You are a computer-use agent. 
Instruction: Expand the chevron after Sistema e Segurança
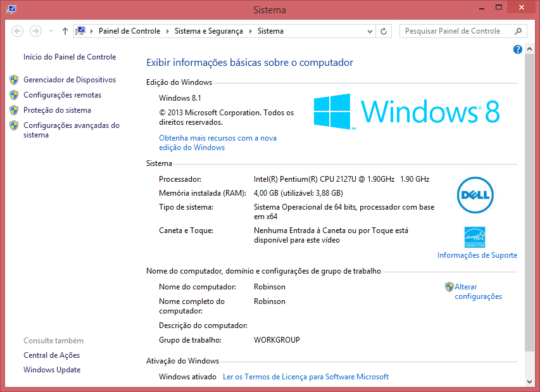tap(250, 31)
